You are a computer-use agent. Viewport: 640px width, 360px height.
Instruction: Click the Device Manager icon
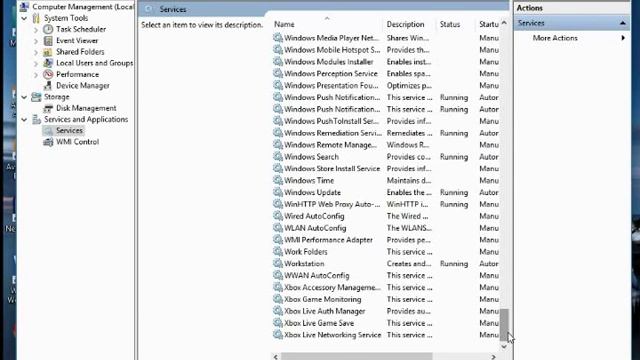tap(48, 85)
